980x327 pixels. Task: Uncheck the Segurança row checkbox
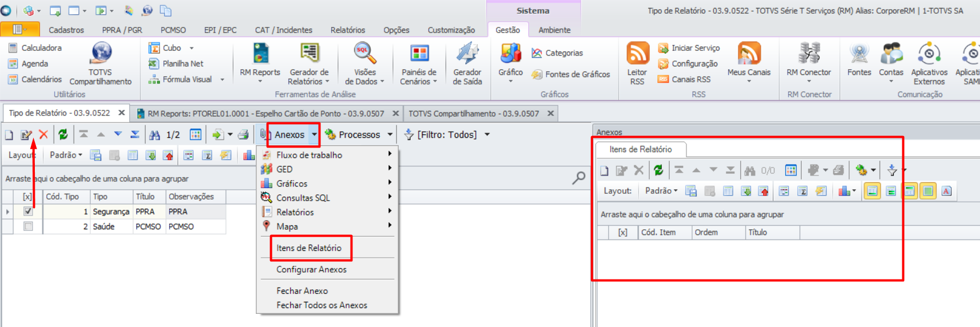(x=28, y=211)
